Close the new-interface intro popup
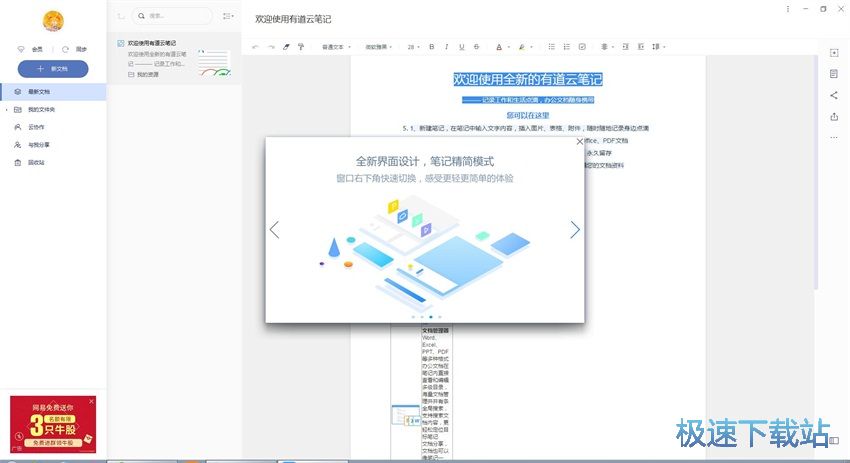The image size is (850, 463). pos(579,142)
